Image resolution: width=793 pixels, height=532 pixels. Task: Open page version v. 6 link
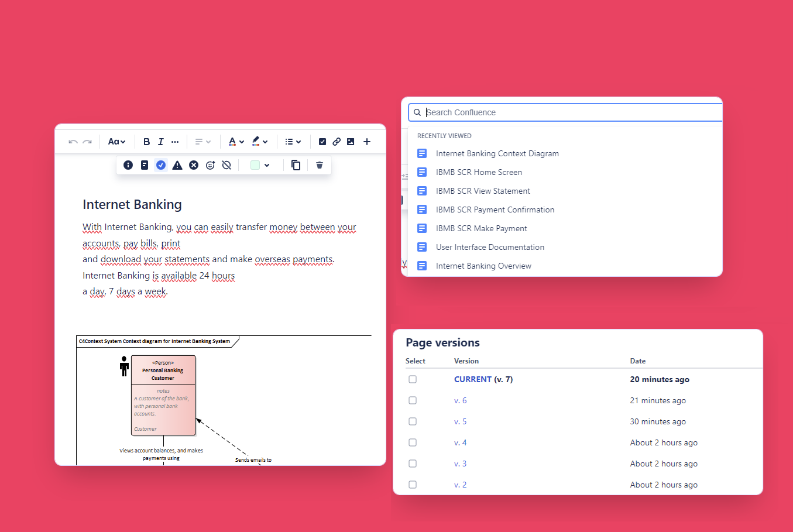[x=461, y=400]
